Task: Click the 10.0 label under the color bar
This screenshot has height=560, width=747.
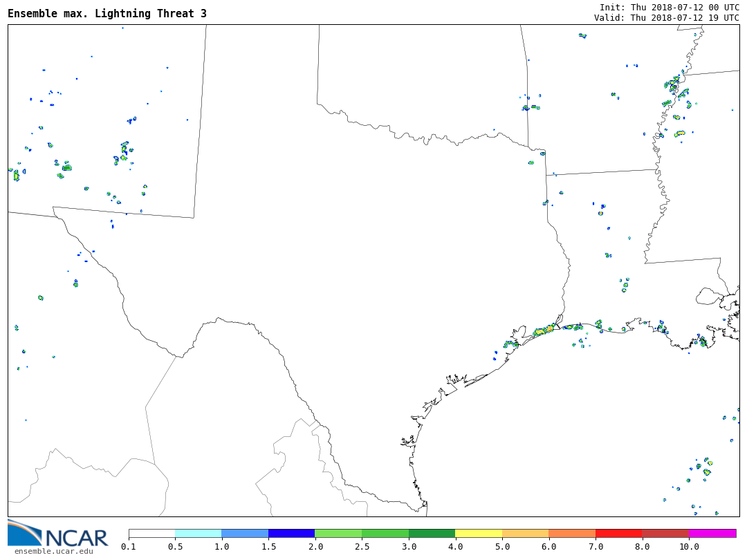Action: pyautogui.click(x=689, y=547)
